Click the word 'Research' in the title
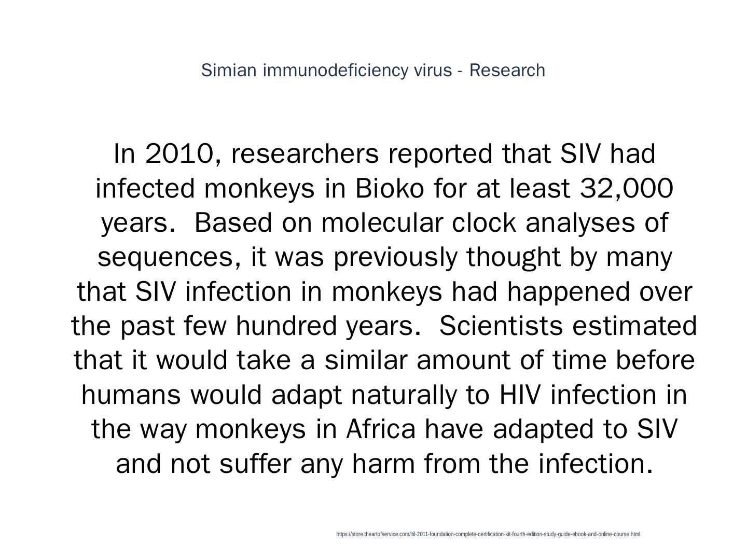Image resolution: width=747 pixels, height=560 pixels. [507, 70]
